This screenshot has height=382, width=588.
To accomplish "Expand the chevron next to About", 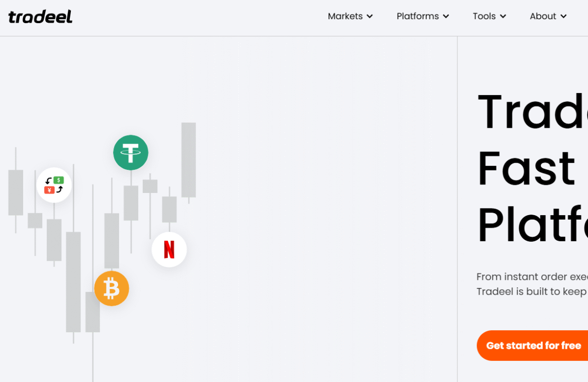I will [x=563, y=17].
